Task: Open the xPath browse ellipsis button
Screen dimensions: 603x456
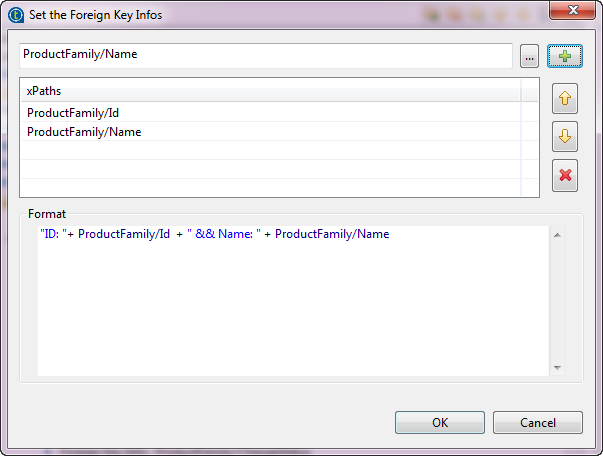Action: [529, 56]
